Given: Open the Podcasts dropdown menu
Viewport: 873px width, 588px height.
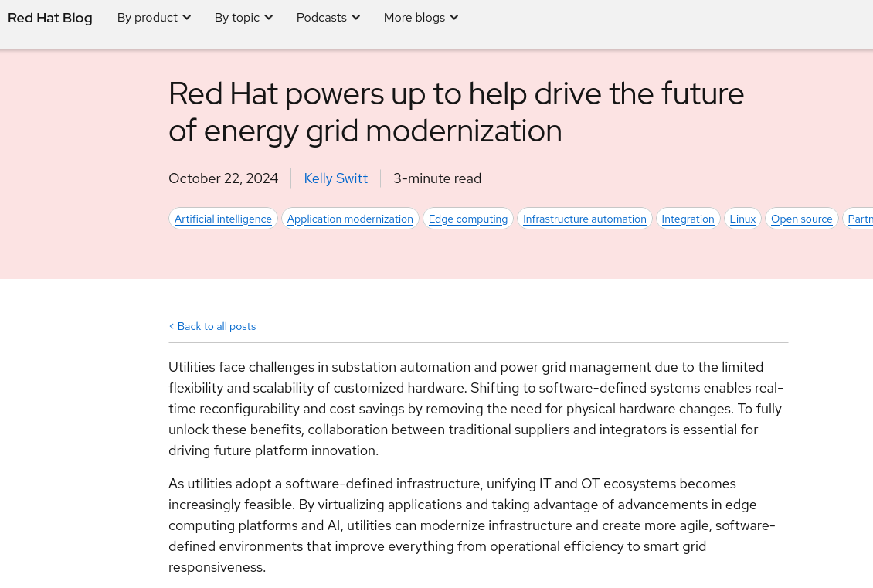Looking at the screenshot, I should click(328, 18).
